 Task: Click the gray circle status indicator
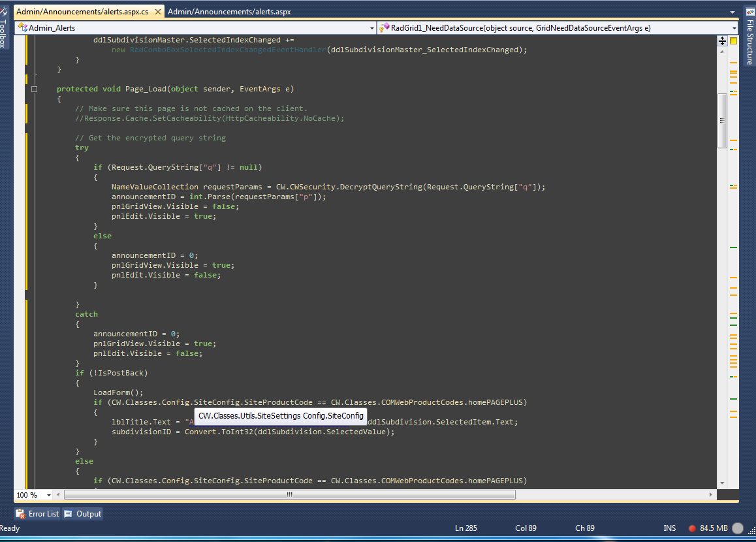coord(738,528)
